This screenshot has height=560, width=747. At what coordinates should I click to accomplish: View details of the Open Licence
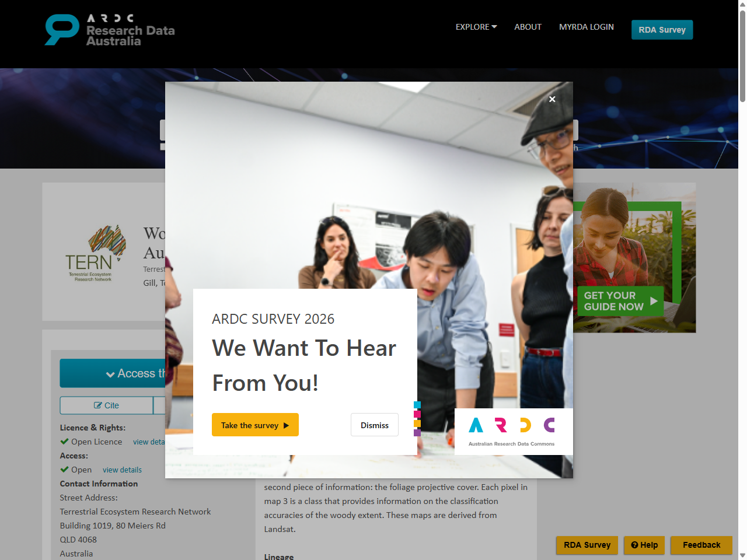pyautogui.click(x=149, y=442)
